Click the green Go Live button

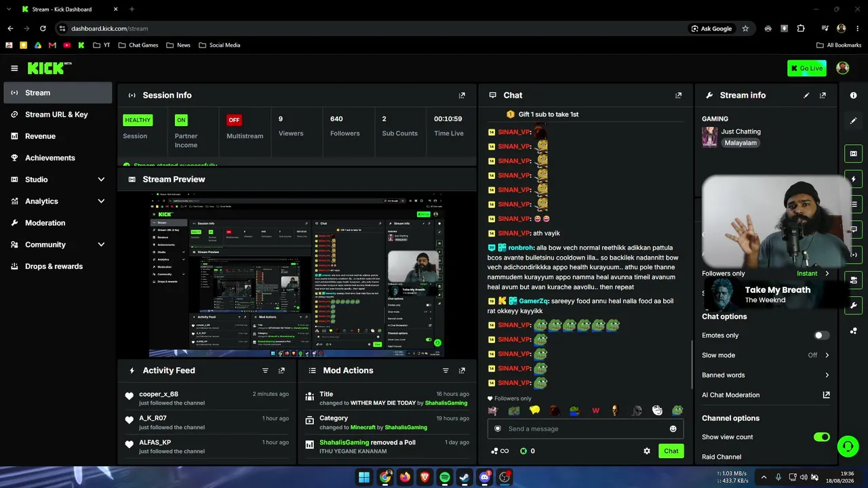[x=807, y=68]
